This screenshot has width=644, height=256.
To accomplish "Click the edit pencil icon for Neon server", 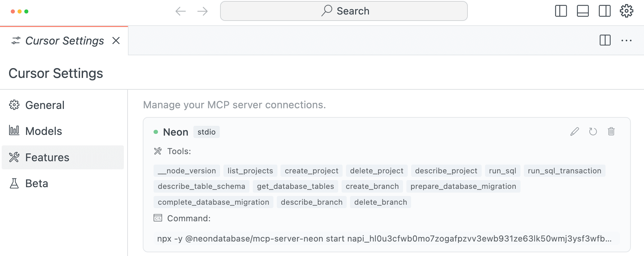I will point(574,132).
